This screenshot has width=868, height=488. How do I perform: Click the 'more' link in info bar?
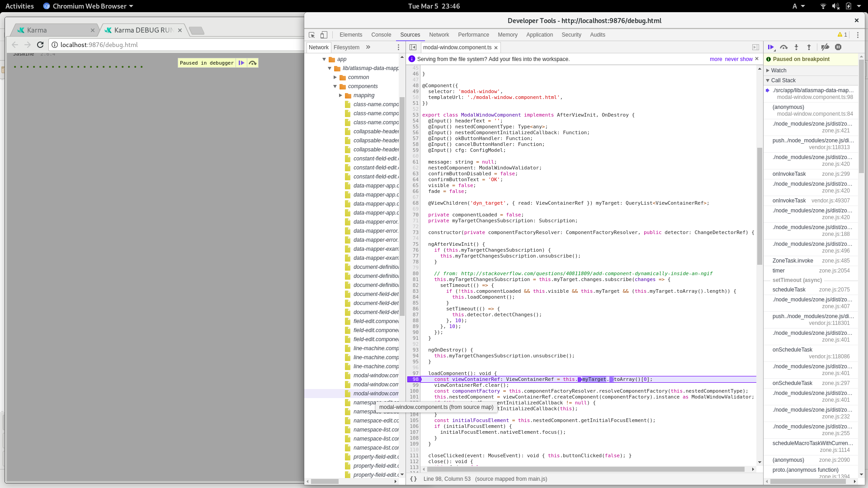[716, 59]
